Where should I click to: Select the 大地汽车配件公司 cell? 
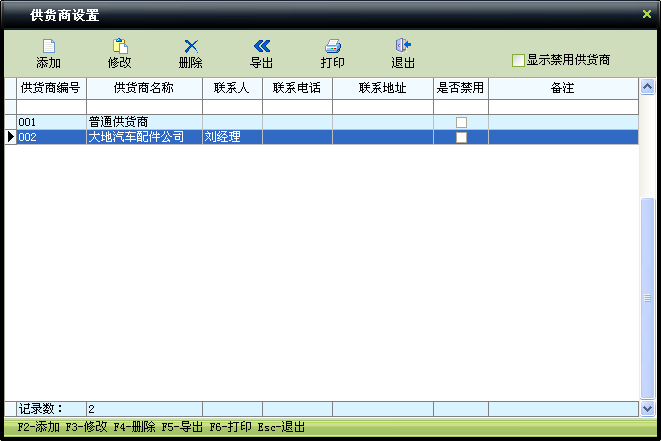coord(144,137)
